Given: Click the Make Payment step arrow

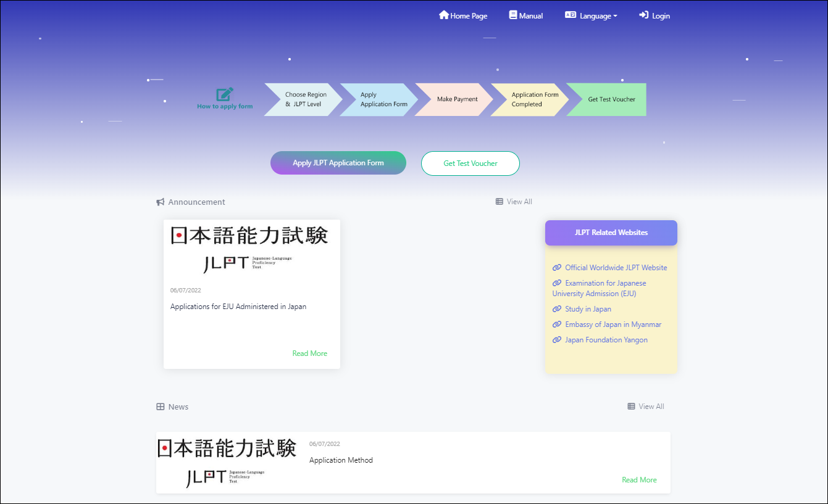Looking at the screenshot, I should (x=454, y=99).
